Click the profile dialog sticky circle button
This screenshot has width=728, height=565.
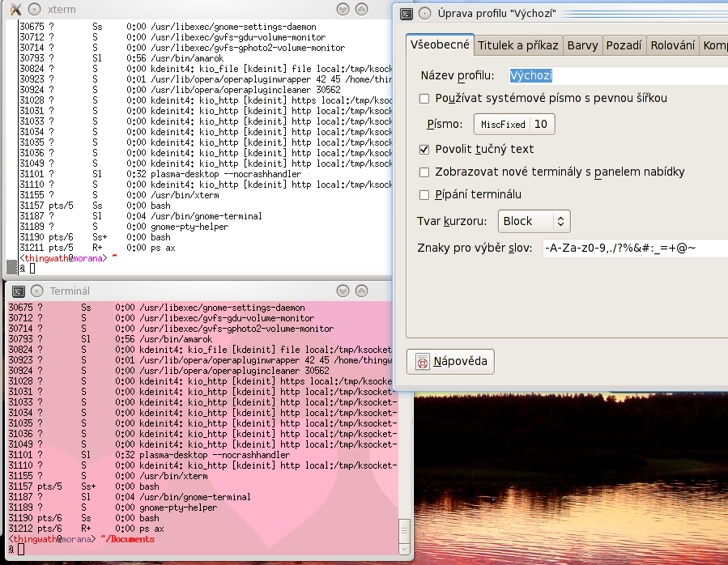[425, 14]
